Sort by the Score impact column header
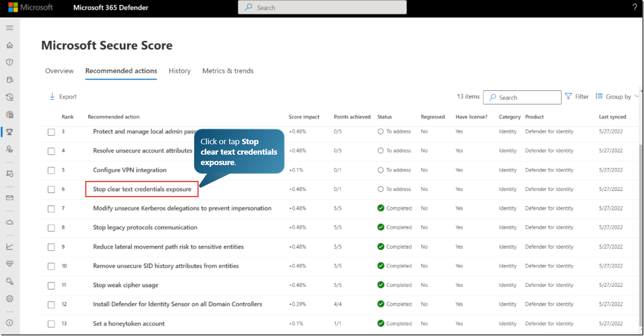 pyautogui.click(x=304, y=117)
